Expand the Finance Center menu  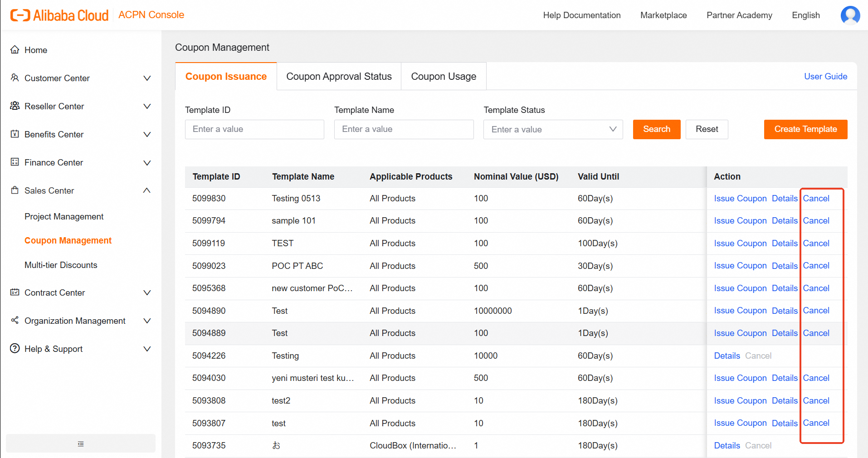[147, 162]
